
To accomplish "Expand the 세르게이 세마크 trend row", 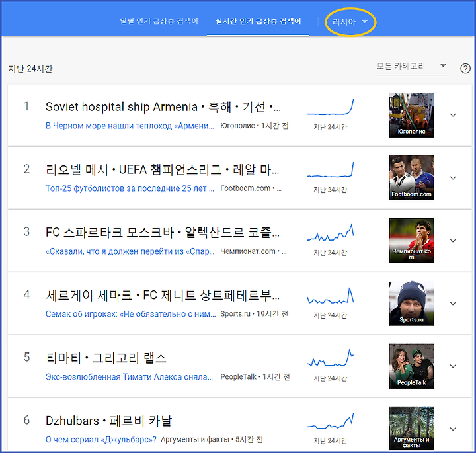I will [x=453, y=304].
